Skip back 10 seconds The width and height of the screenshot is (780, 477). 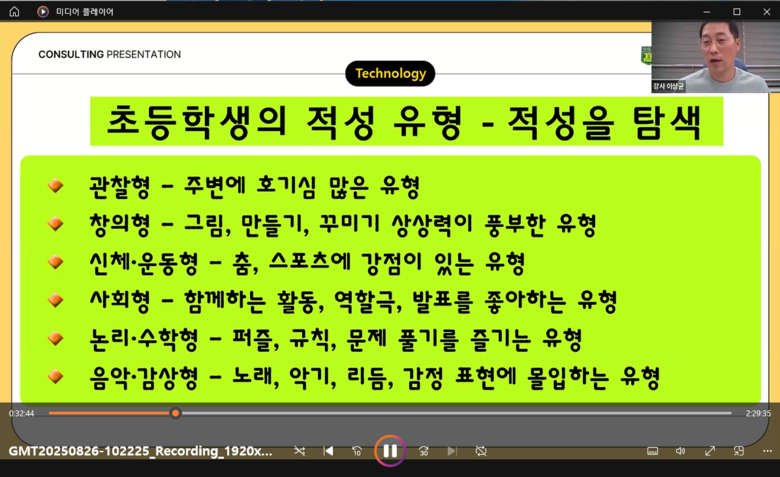[357, 451]
